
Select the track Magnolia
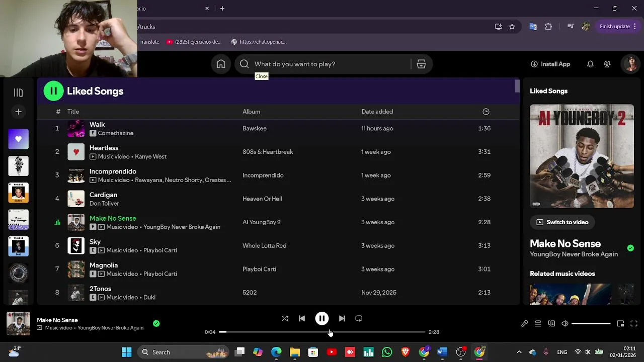click(x=104, y=265)
